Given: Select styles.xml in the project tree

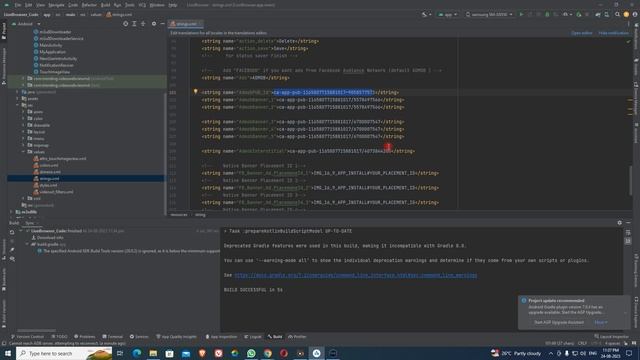Looking at the screenshot, I should (48, 185).
